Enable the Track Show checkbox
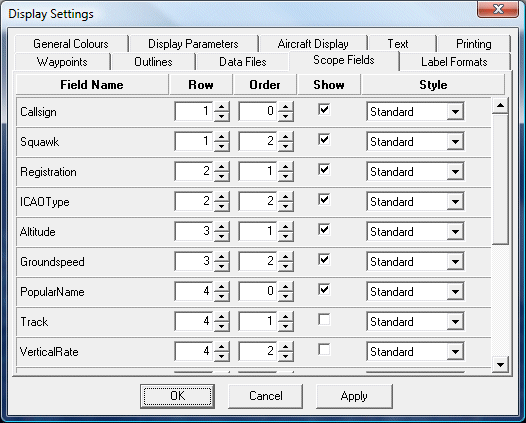The image size is (526, 423). click(x=324, y=319)
